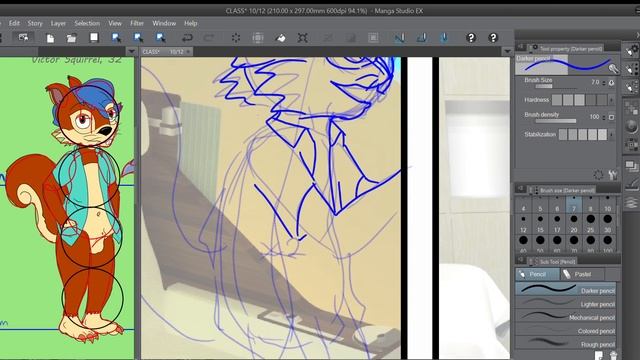Click the third blue Snap to grid icon
The height and width of the screenshot is (360, 640).
(444, 38)
